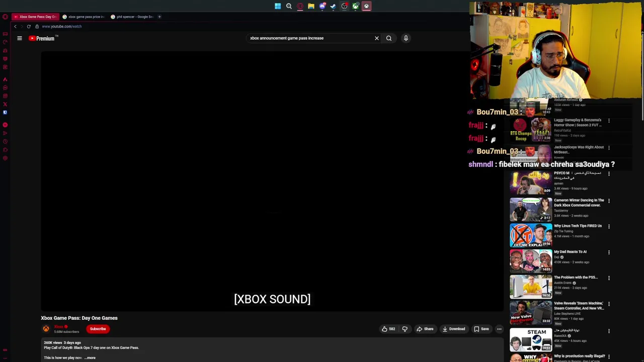The image size is (644, 362).
Task: Open 'Cameron Winter Dancing' video thumbnail
Action: coord(531,209)
